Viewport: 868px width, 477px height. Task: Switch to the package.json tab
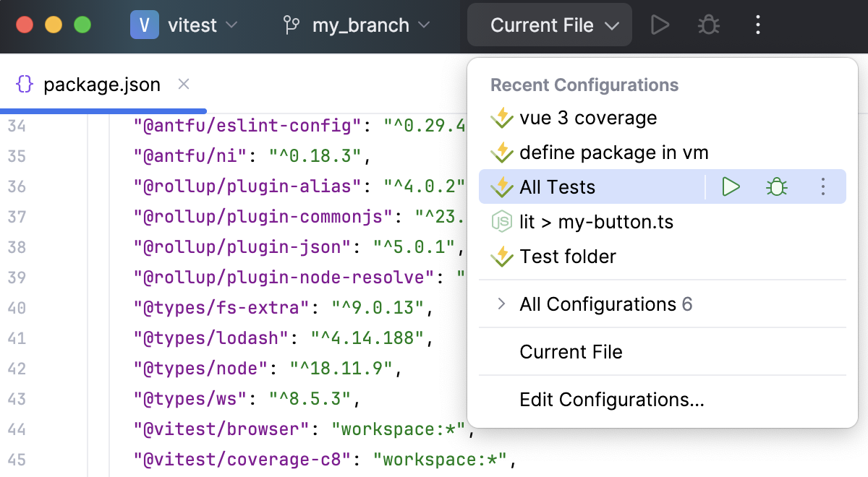(101, 84)
